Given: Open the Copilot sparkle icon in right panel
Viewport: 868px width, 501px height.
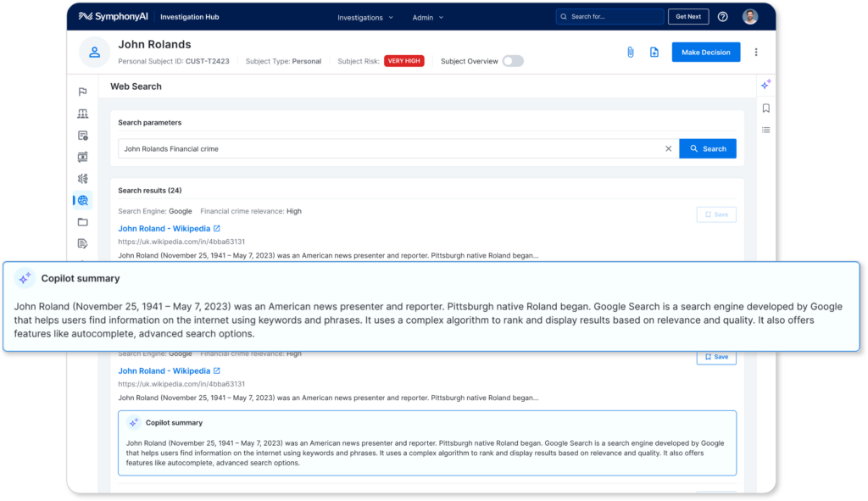Looking at the screenshot, I should [765, 84].
